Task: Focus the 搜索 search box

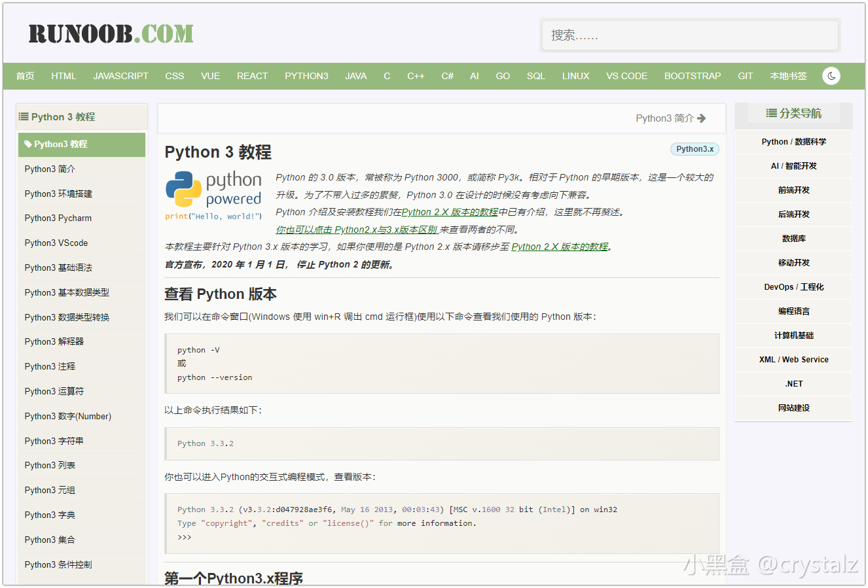Action: 690,35
